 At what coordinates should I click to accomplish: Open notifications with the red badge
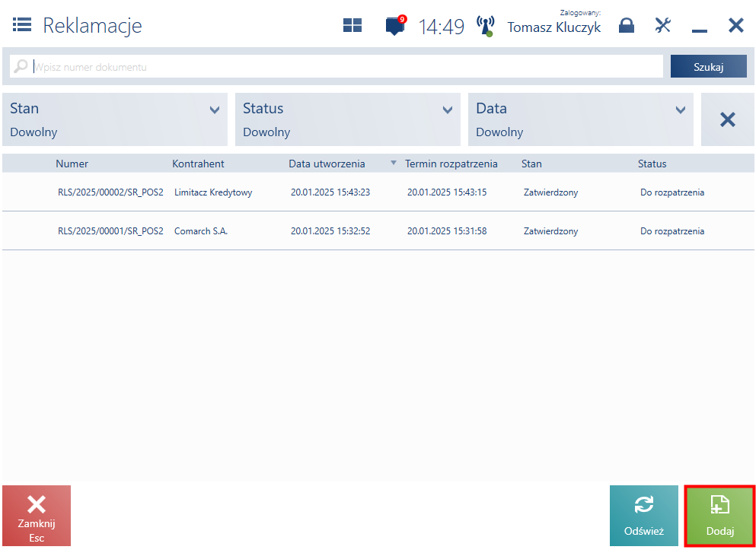pos(396,24)
